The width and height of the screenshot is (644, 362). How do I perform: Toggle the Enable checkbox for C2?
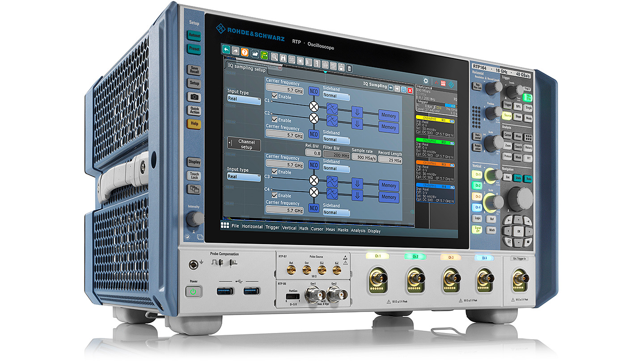(275, 120)
